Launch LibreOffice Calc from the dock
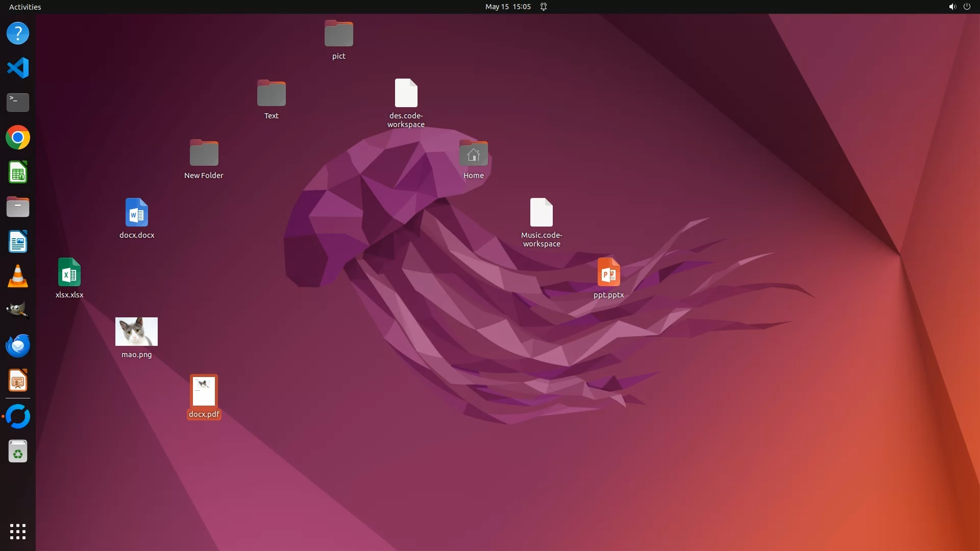The width and height of the screenshot is (980, 551). tap(18, 172)
